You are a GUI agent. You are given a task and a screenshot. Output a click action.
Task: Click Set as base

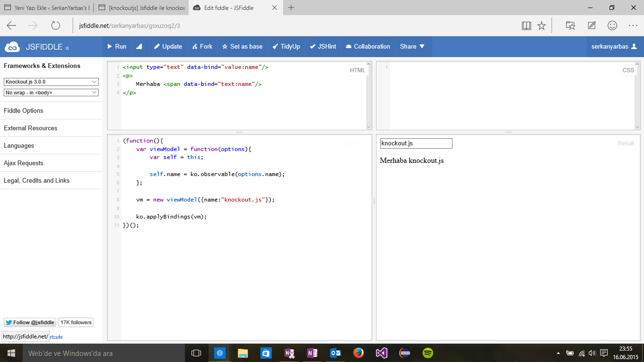tap(243, 46)
